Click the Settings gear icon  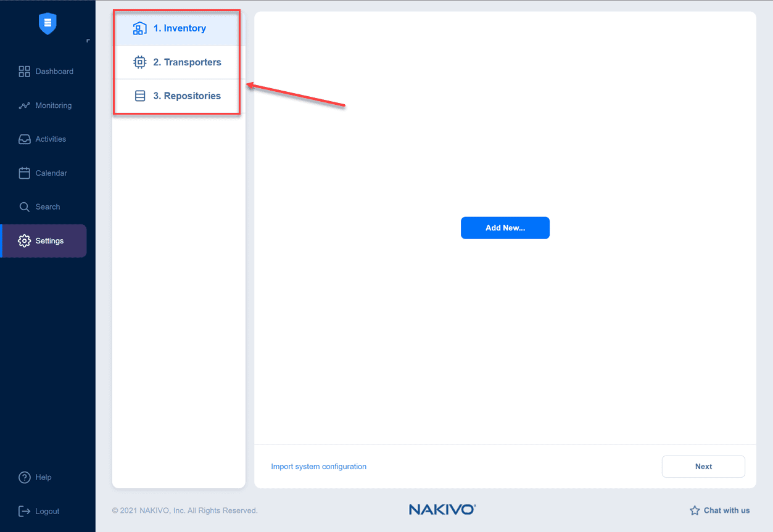(x=25, y=240)
